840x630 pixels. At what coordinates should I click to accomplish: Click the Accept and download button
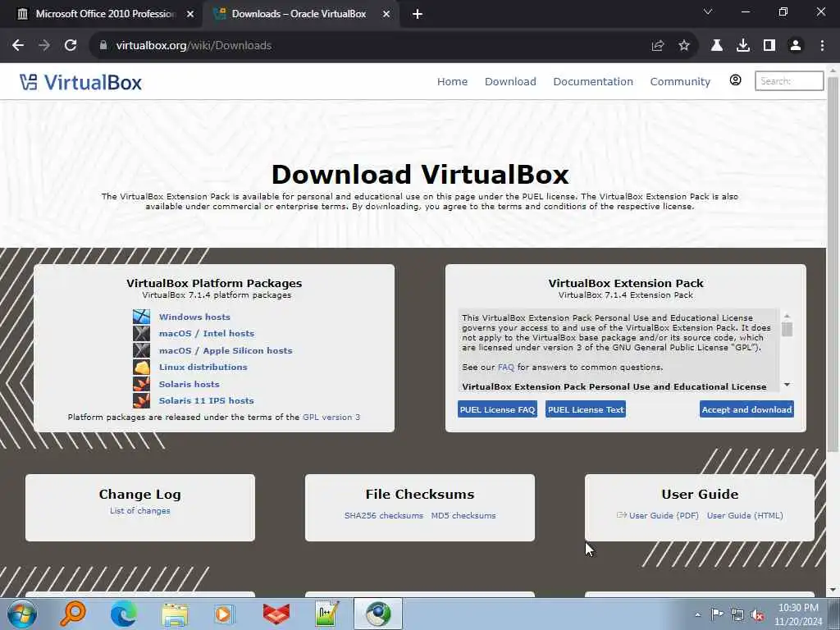tap(746, 409)
